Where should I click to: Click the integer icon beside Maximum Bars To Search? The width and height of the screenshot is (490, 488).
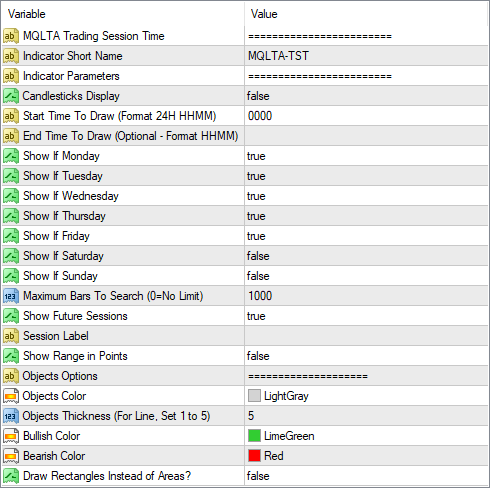coord(11,296)
